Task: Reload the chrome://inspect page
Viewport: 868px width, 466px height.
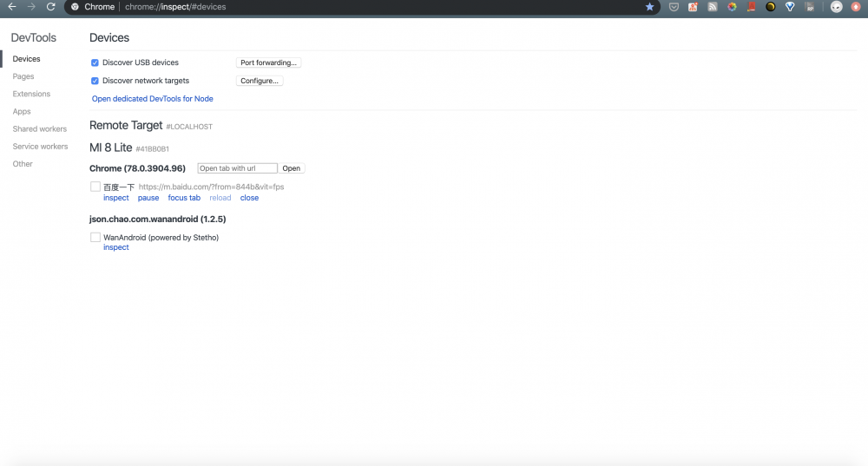Action: pos(51,7)
